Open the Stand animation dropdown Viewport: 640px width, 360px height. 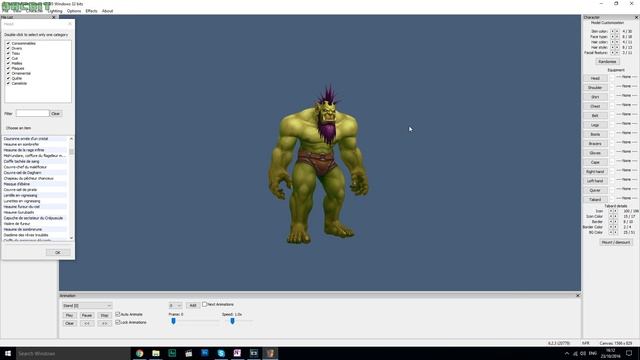(87, 306)
